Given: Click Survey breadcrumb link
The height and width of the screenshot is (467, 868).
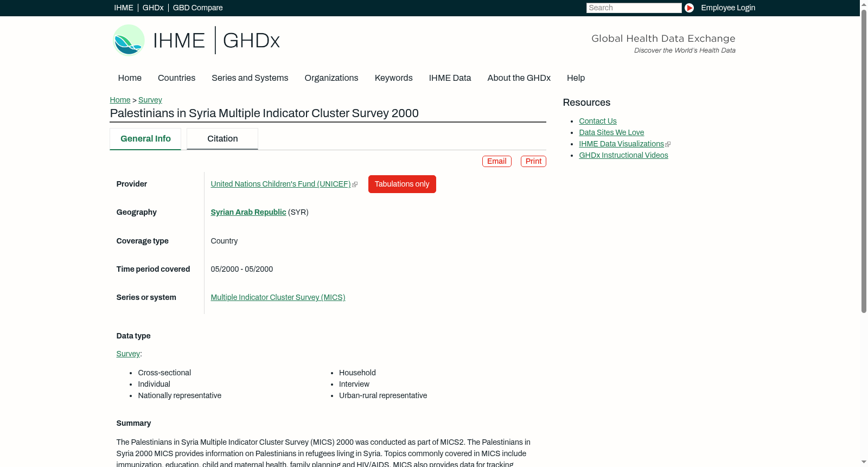Looking at the screenshot, I should 150,100.
